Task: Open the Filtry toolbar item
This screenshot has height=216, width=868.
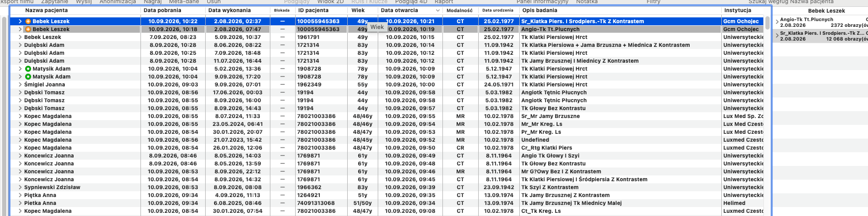Action: tap(653, 2)
